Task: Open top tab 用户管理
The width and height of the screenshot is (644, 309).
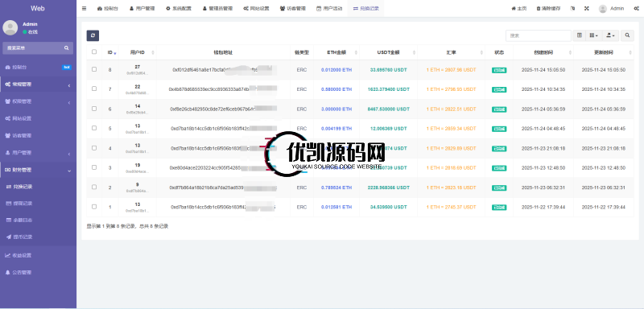Action: coord(142,9)
